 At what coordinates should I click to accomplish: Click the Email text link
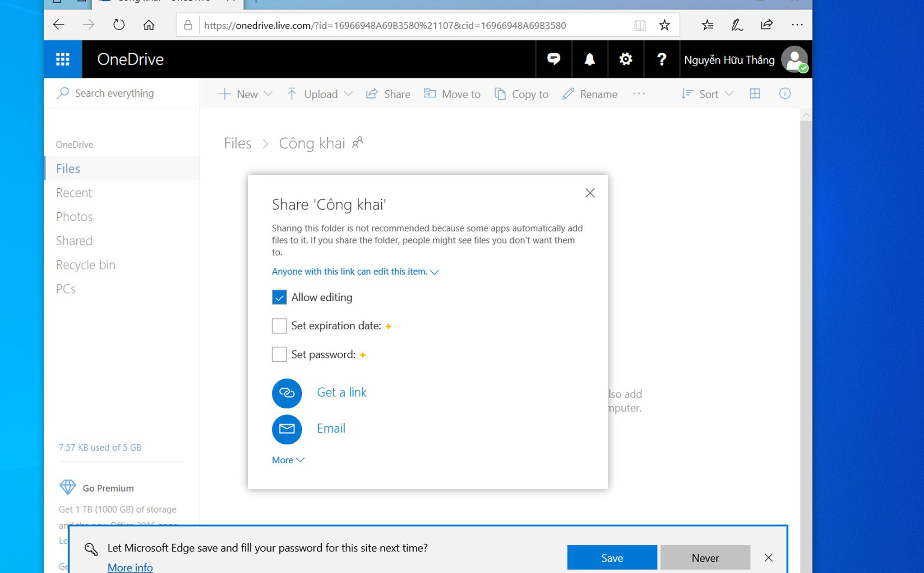pyautogui.click(x=331, y=428)
